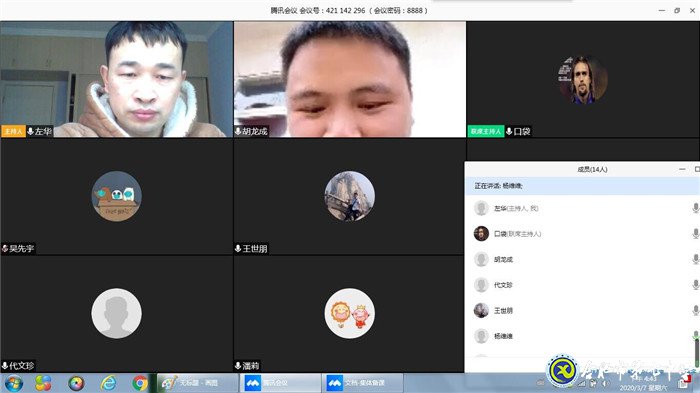Switch to 腾讯会议 taskbar window
700x393 pixels.
pyautogui.click(x=280, y=383)
